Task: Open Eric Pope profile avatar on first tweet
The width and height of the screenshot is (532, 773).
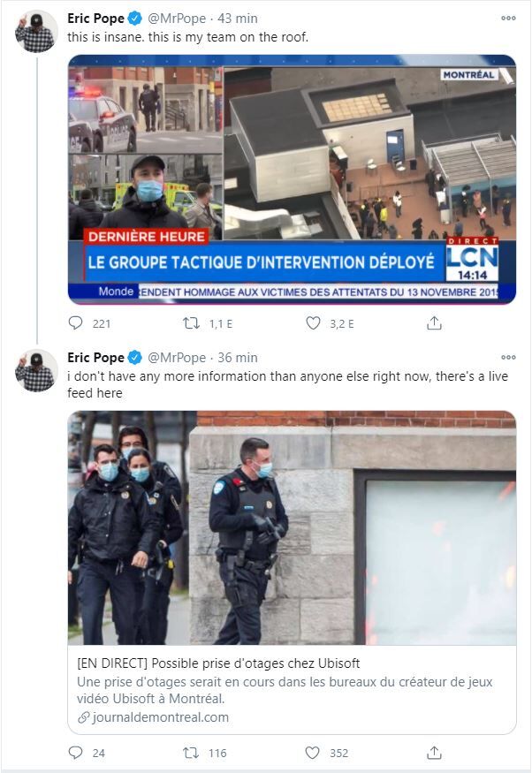Action: coord(35,32)
